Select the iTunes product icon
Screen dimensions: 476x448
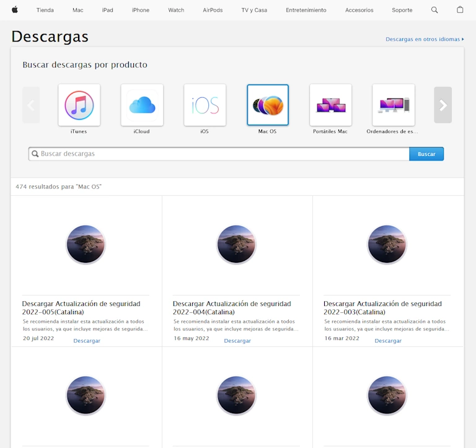[x=79, y=105]
